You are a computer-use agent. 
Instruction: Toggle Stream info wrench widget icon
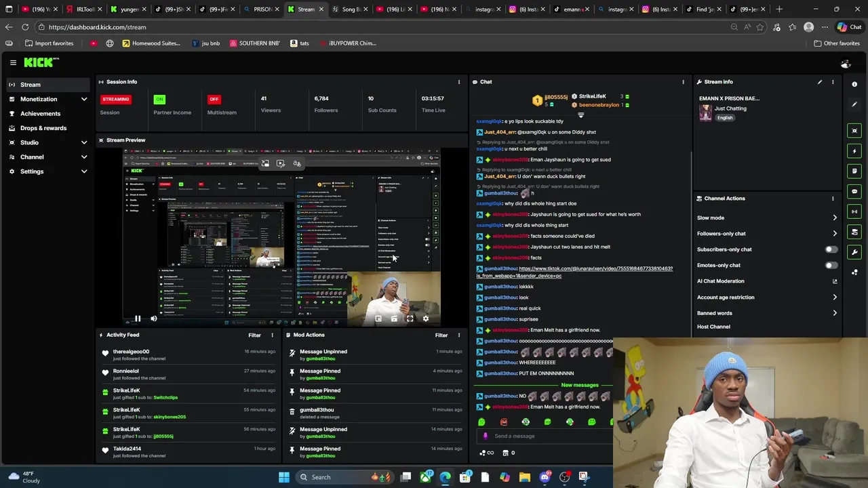pyautogui.click(x=854, y=252)
